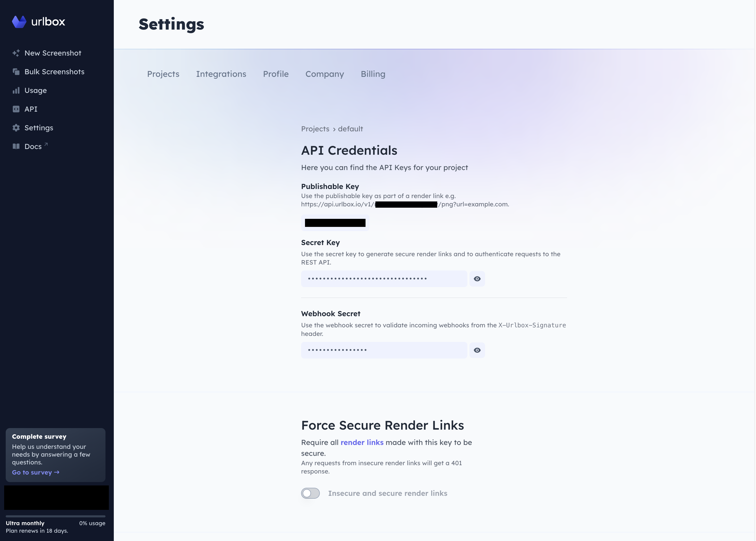Screen dimensions: 756x541
Task: Open the Docs external link icon
Action: 46,143
